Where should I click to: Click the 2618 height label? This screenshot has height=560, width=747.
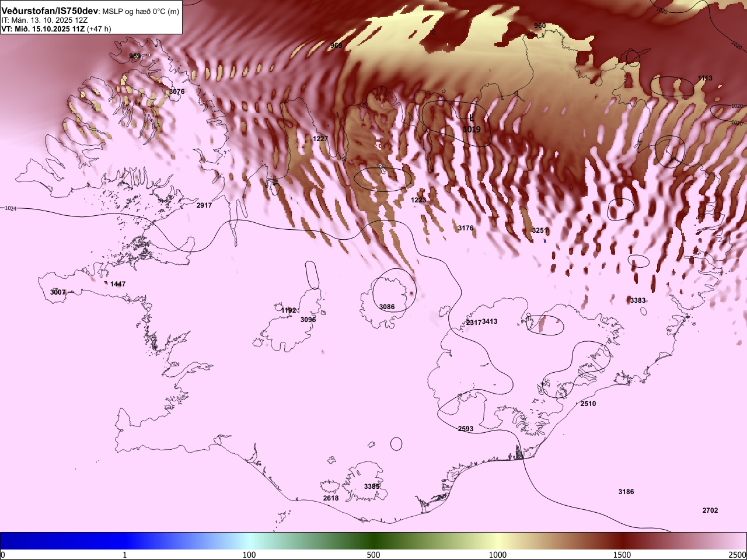coord(331,498)
